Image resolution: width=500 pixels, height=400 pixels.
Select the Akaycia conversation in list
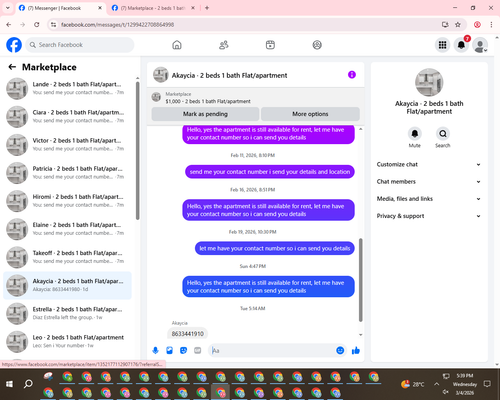coord(67,285)
